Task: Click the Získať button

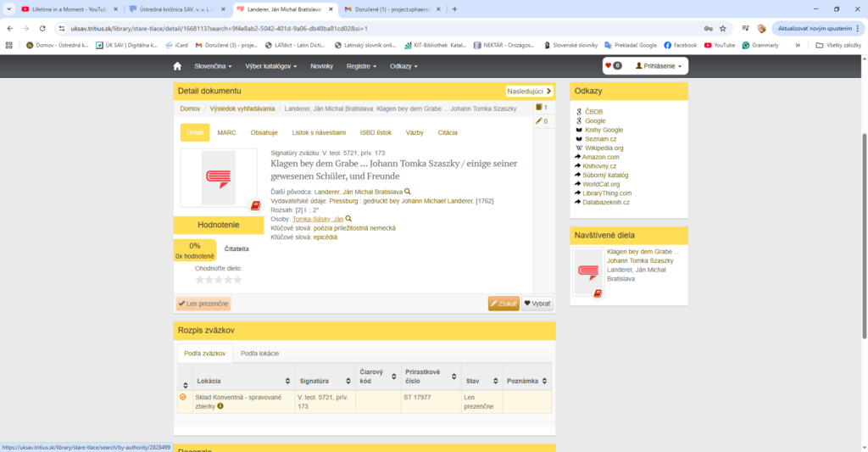Action: click(x=504, y=303)
